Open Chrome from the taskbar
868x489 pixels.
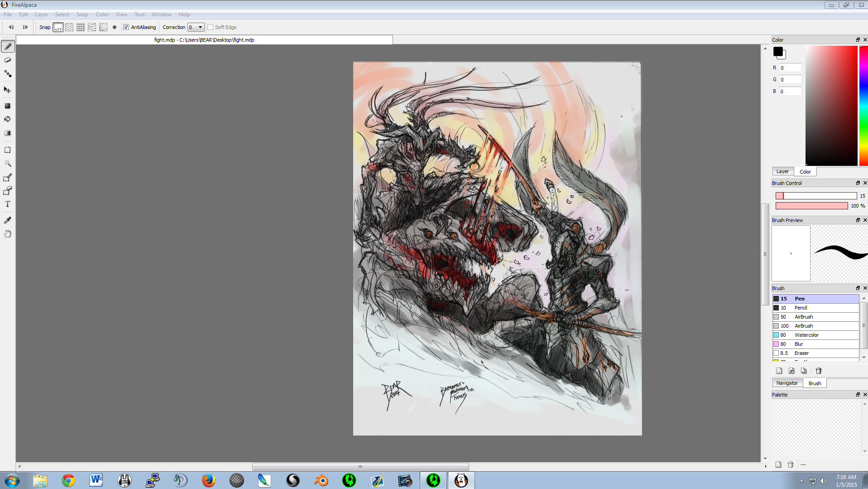(x=68, y=480)
